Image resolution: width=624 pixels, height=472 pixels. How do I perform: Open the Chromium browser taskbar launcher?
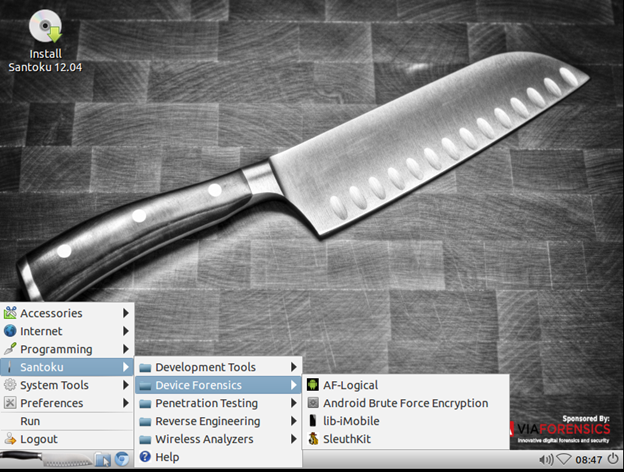point(121,459)
